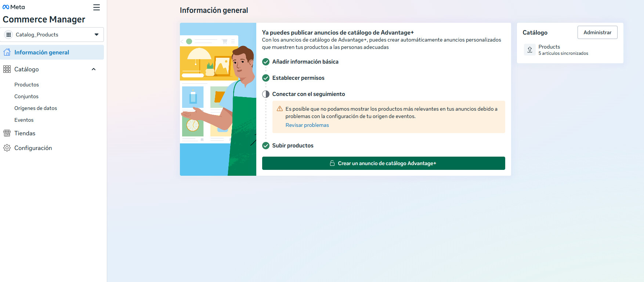Viewport: 644px width, 282px height.
Task: Click the half-filled progress circle icon
Action: coord(266,94)
